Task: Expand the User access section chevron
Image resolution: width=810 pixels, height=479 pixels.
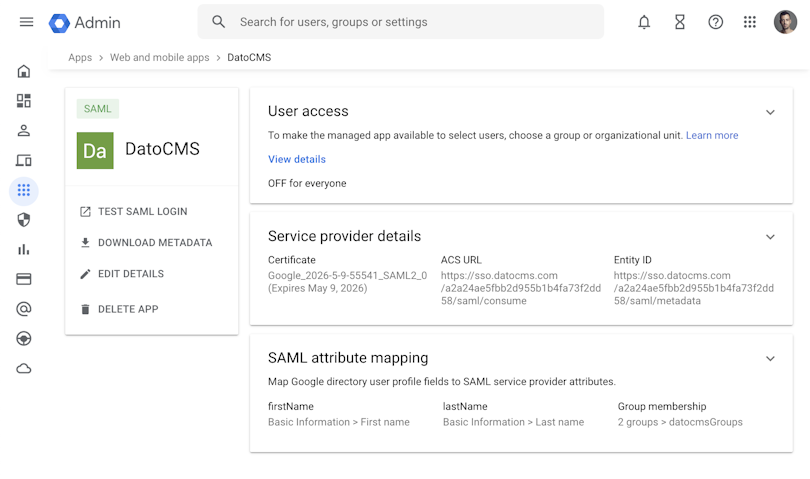Action: (770, 112)
